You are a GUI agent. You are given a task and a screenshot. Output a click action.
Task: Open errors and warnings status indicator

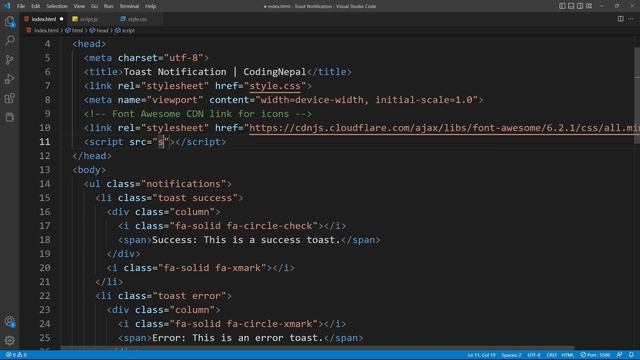16,355
